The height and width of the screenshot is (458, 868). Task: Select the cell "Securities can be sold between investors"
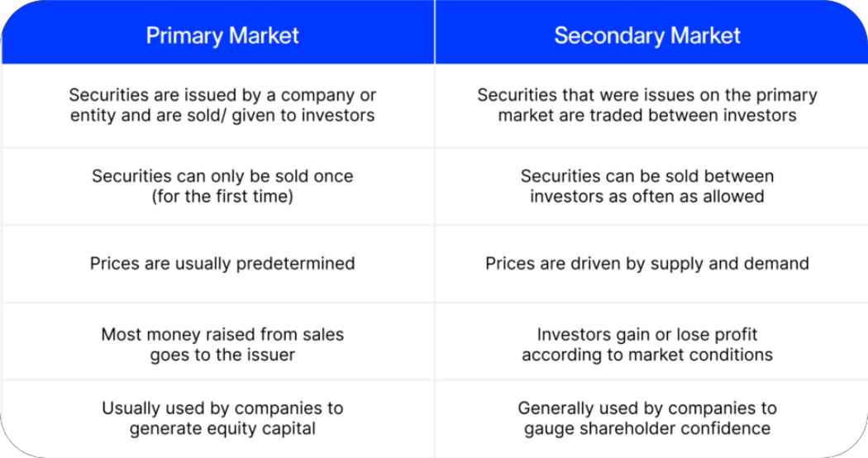coord(651,187)
